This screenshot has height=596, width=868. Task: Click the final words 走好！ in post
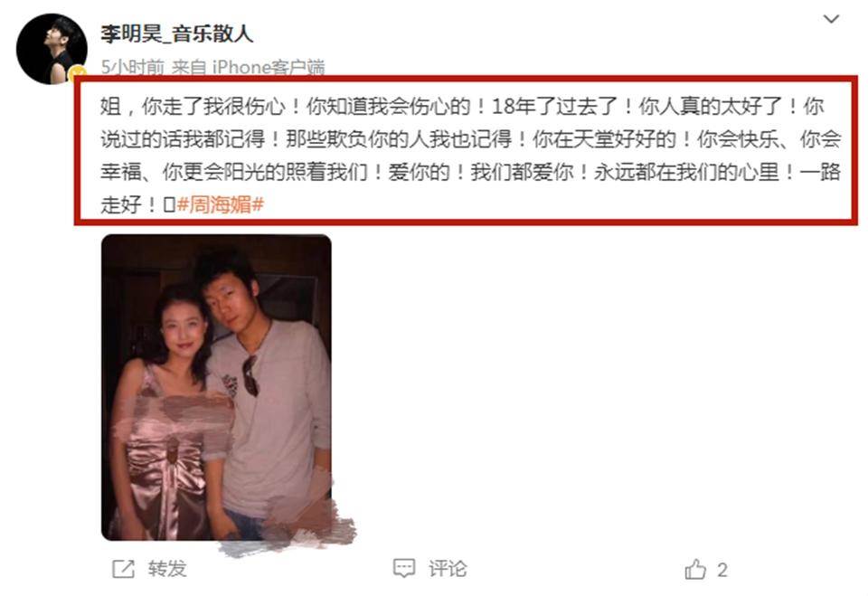tap(130, 205)
